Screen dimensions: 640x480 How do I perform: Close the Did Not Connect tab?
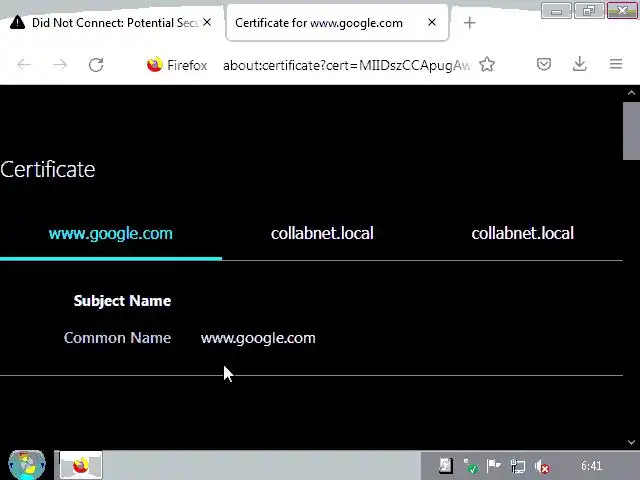click(207, 22)
